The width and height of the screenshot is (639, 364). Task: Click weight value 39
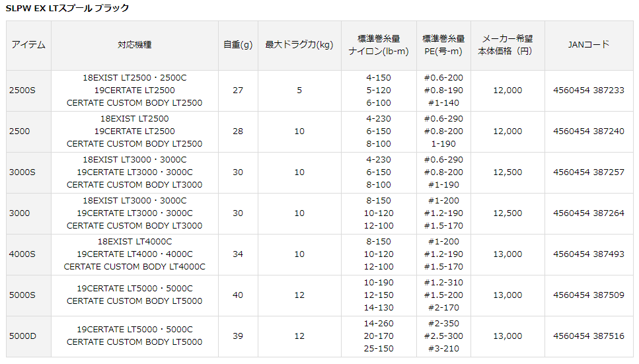[x=238, y=336]
